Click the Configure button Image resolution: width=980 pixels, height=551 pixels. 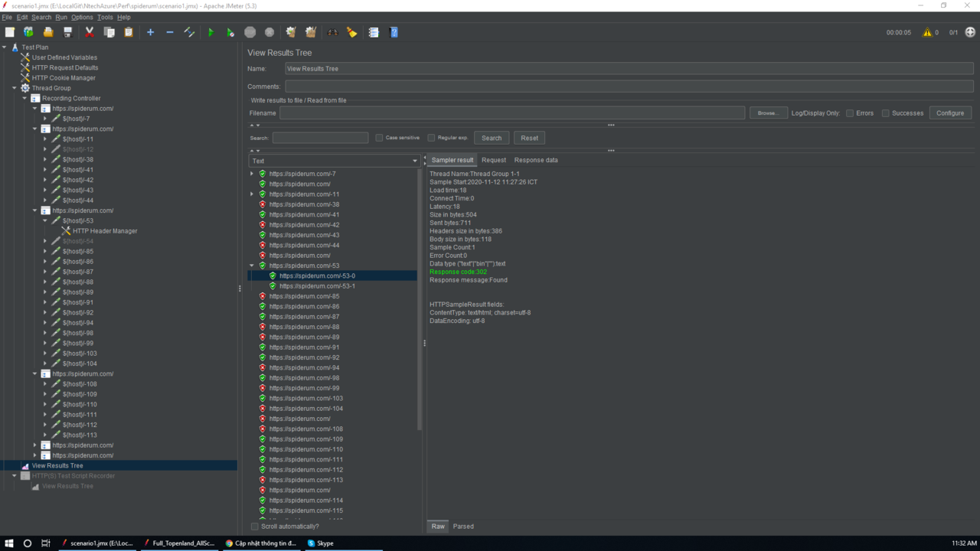click(x=950, y=113)
